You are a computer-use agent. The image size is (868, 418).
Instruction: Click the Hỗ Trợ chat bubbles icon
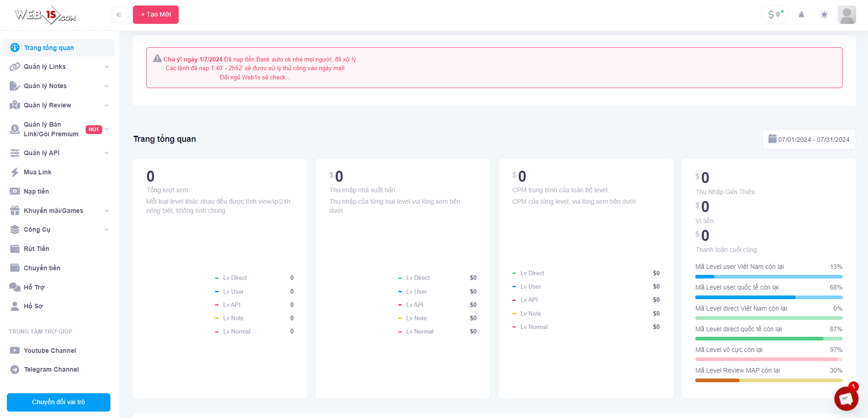[15, 287]
